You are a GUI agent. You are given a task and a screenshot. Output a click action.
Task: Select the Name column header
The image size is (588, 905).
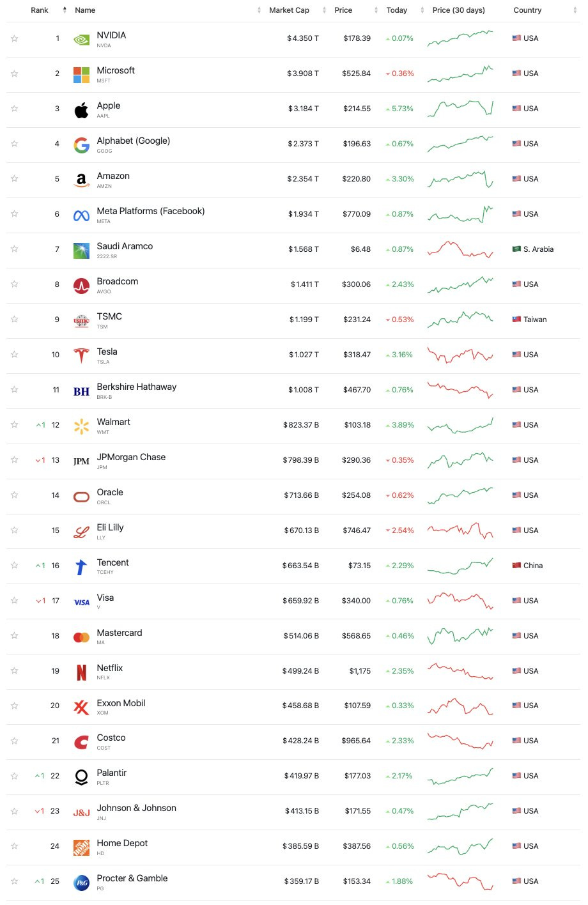point(84,10)
